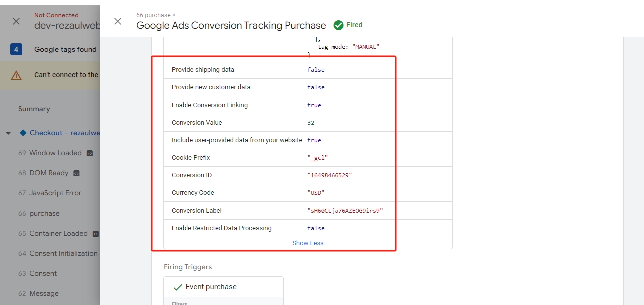Click the code icon next to Container Loaded
644x305 pixels.
[96, 234]
